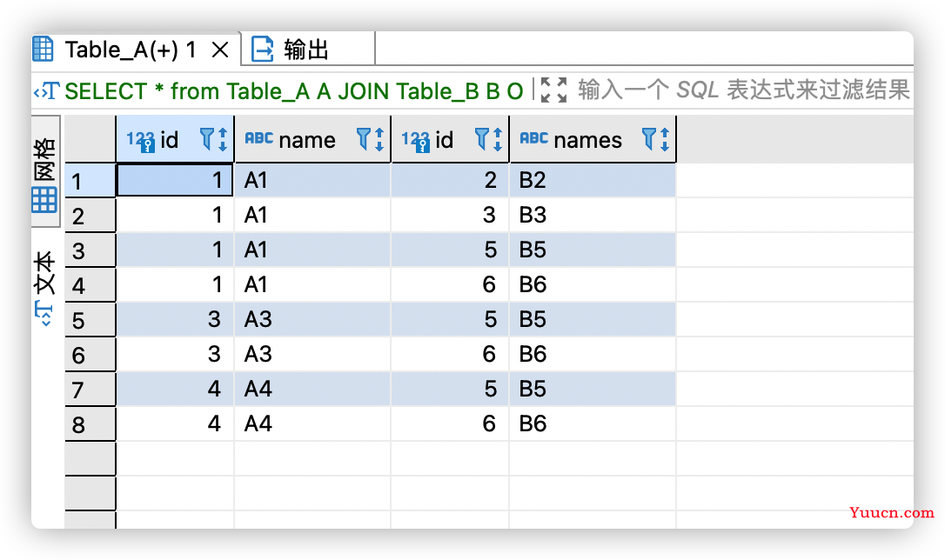This screenshot has height=560, width=945.
Task: Click first id column header
Action: click(x=175, y=139)
